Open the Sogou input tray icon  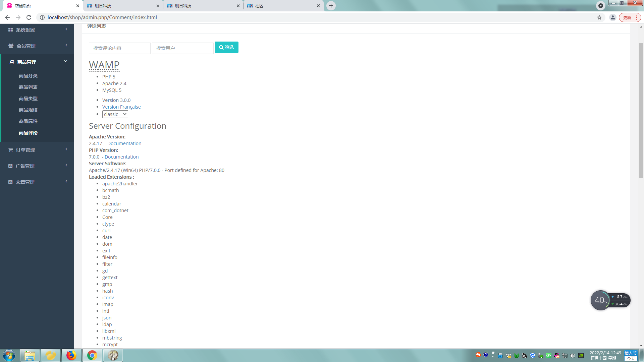[x=478, y=355]
